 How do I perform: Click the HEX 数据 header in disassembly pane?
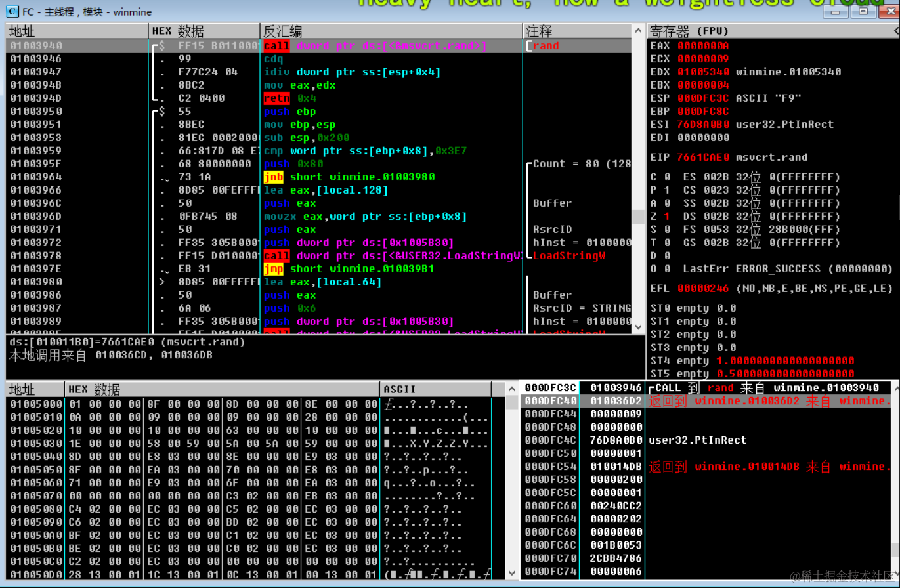(205, 31)
